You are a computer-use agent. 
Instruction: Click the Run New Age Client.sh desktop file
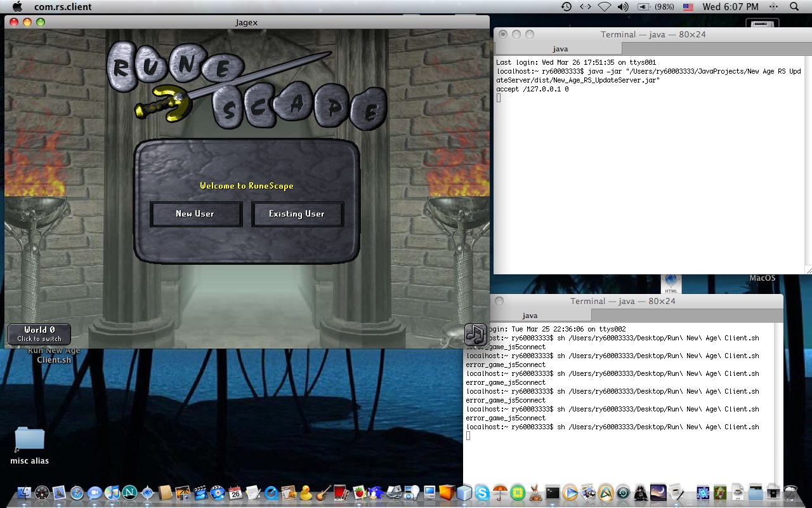54,355
